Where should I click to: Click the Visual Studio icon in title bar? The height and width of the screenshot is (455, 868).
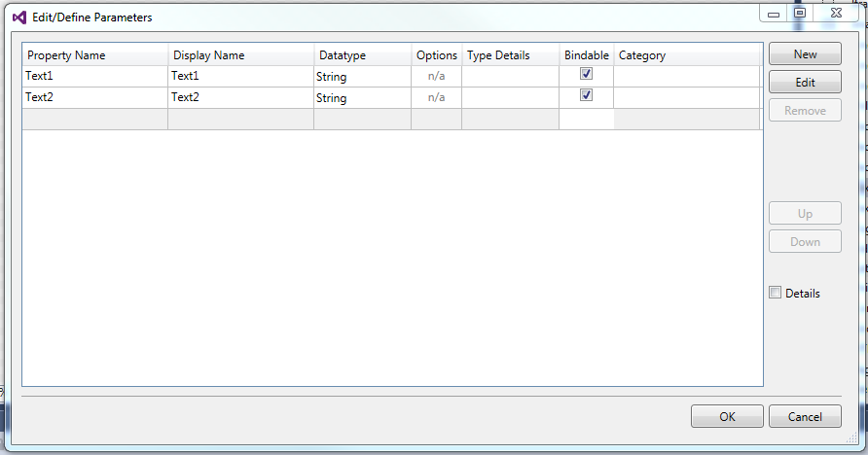pos(19,17)
